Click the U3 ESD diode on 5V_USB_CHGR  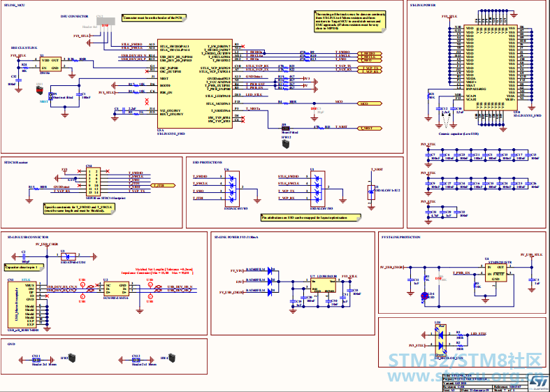[x=68, y=256]
